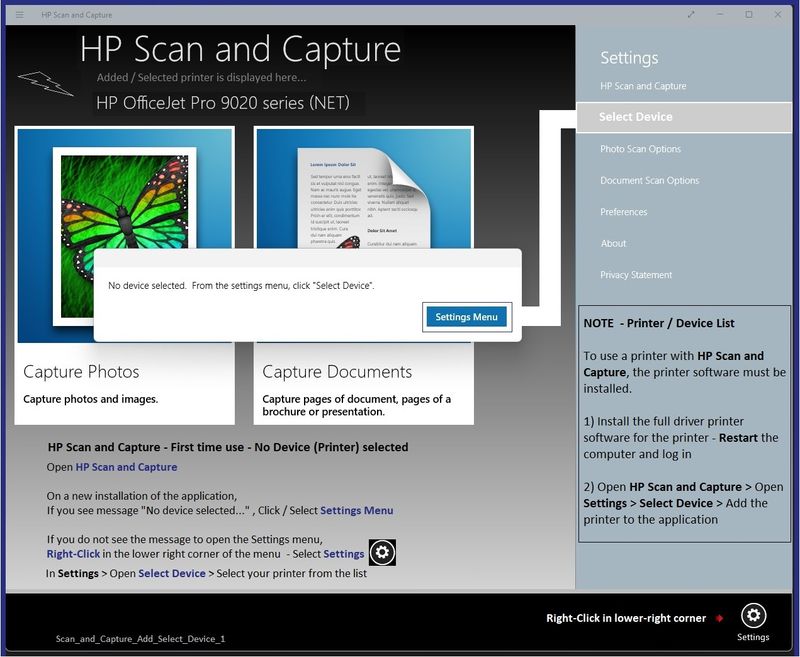Open Preferences in Settings panel

623,212
